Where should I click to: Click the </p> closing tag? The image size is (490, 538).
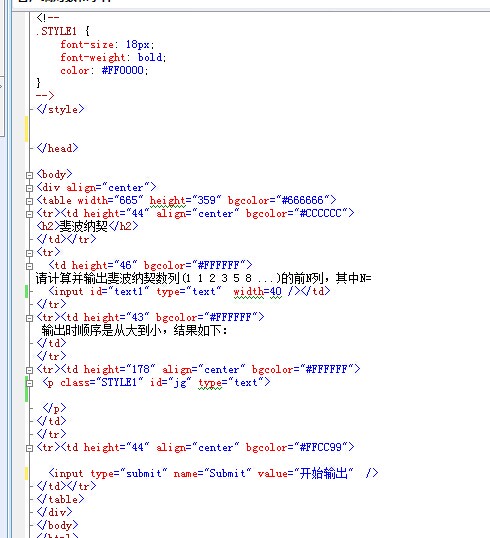pos(54,408)
